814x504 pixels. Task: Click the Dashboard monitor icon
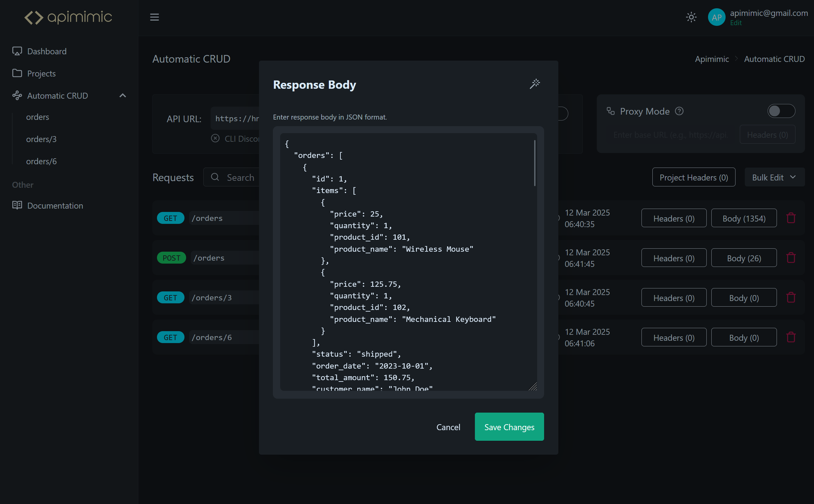point(17,51)
